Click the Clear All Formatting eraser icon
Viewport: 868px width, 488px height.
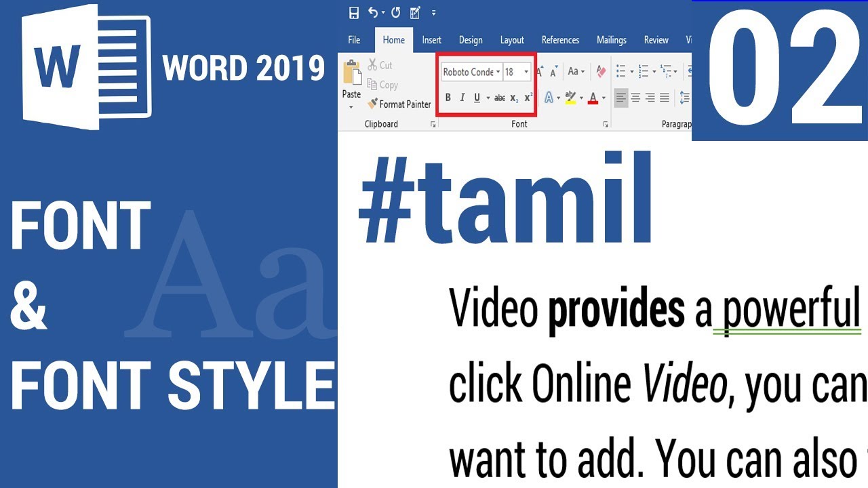tap(601, 71)
